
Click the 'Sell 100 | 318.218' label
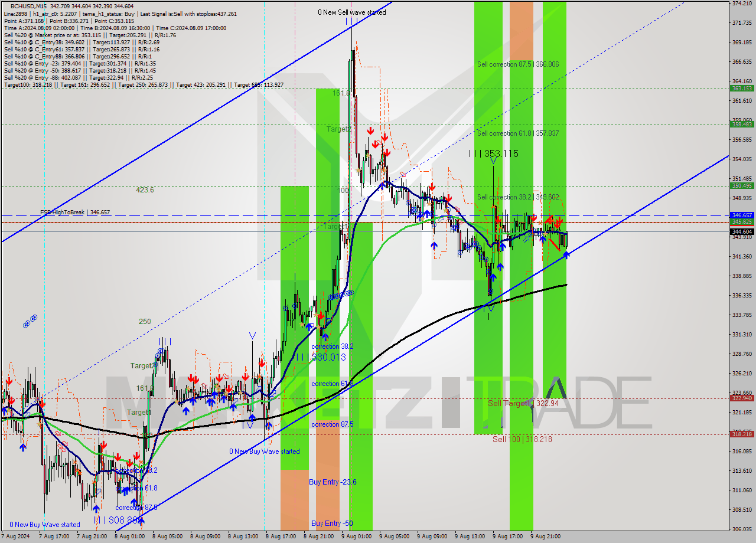(522, 439)
